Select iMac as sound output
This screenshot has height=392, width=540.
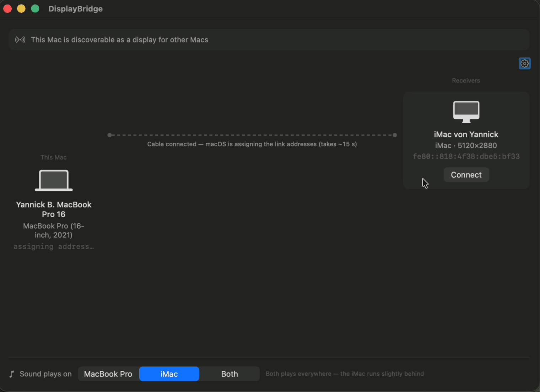(x=169, y=374)
